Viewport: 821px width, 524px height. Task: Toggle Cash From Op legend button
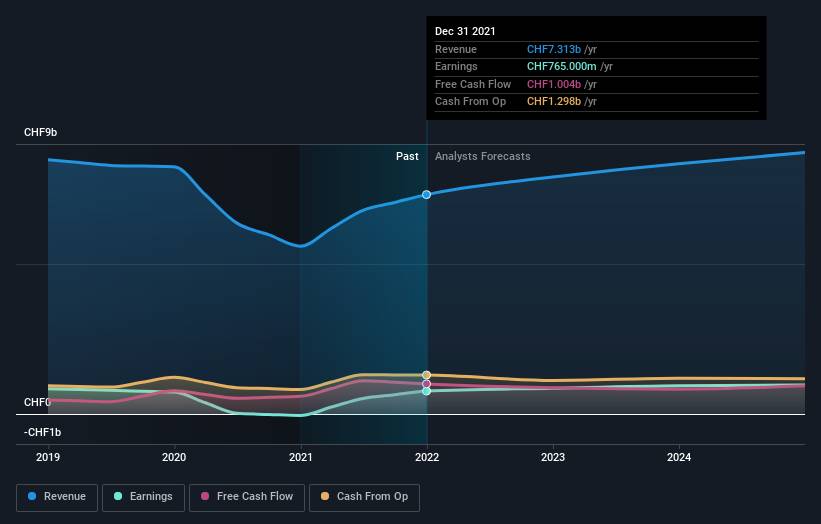coord(364,497)
